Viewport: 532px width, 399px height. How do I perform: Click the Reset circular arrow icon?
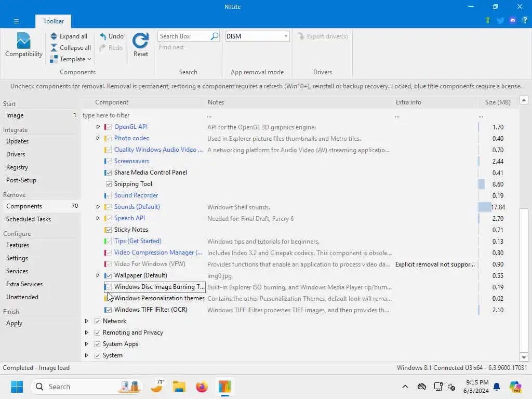(x=140, y=41)
